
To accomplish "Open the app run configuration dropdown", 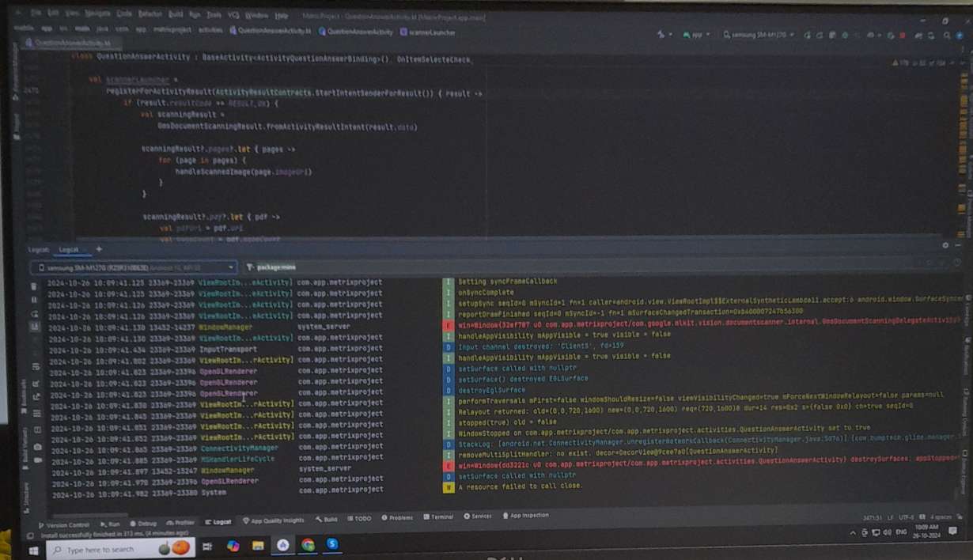I will point(696,35).
